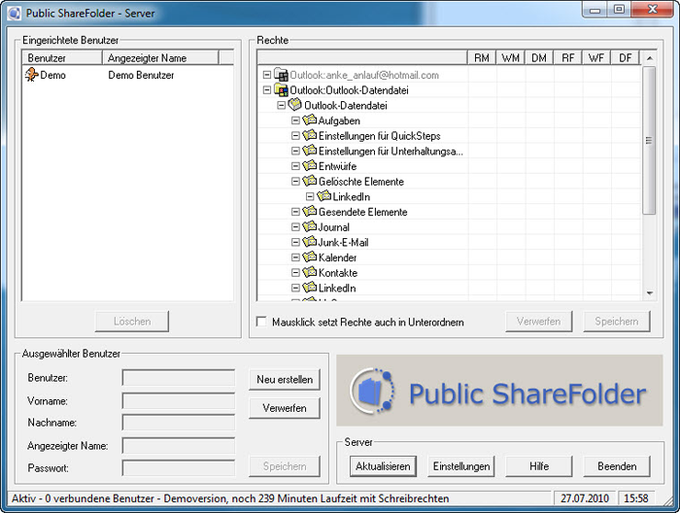
Task: Collapse the Outlook-Datendatei subfolder node
Action: pyautogui.click(x=281, y=105)
